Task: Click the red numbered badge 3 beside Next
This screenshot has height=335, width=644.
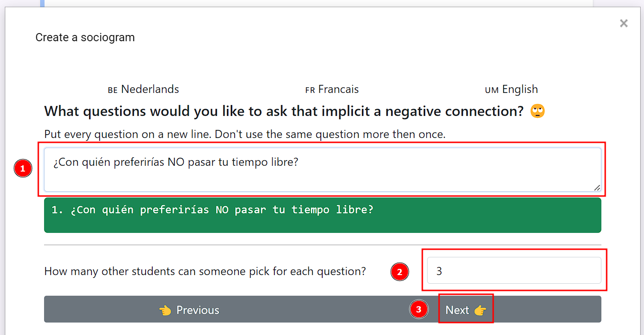Action: tap(419, 309)
